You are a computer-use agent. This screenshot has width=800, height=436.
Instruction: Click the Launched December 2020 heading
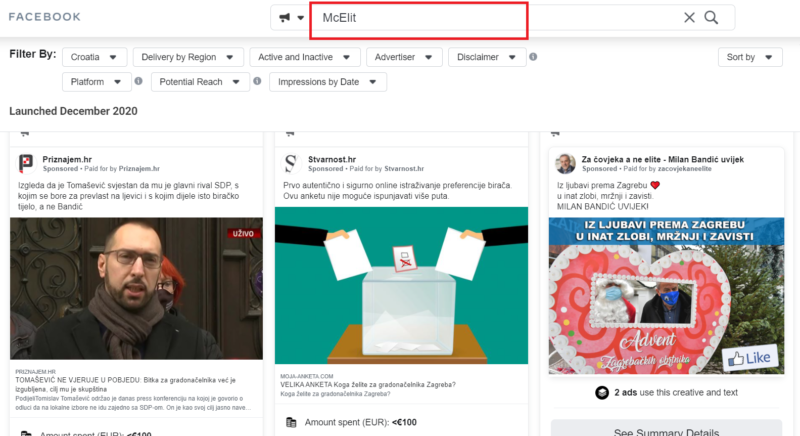pyautogui.click(x=73, y=111)
